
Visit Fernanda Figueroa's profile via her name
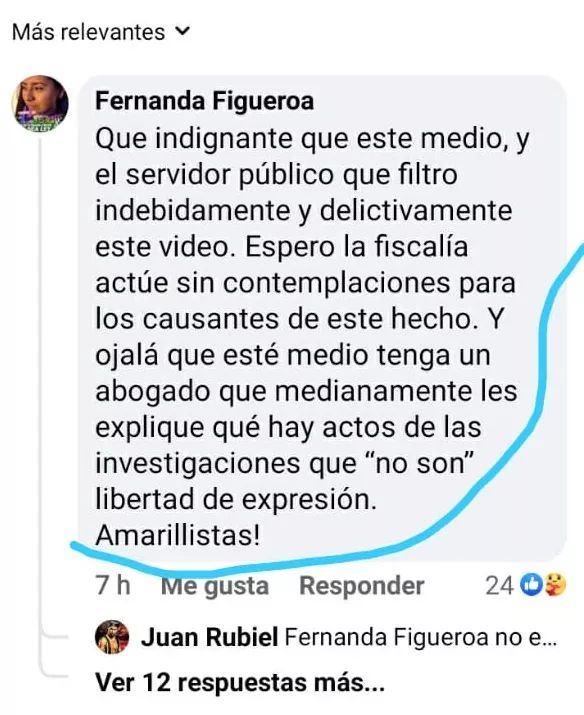tap(204, 100)
